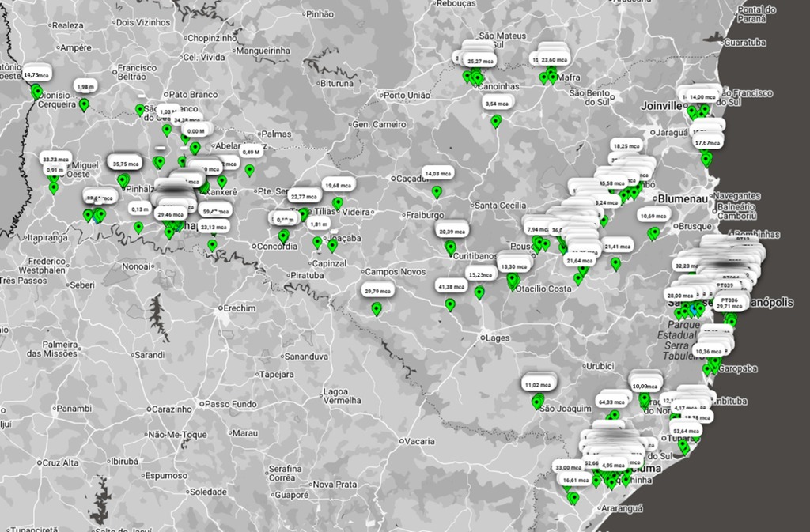Screen dimensions: 810x532
Task: Select the 11,02 mca label near São Joaquim
Action: pos(537,384)
